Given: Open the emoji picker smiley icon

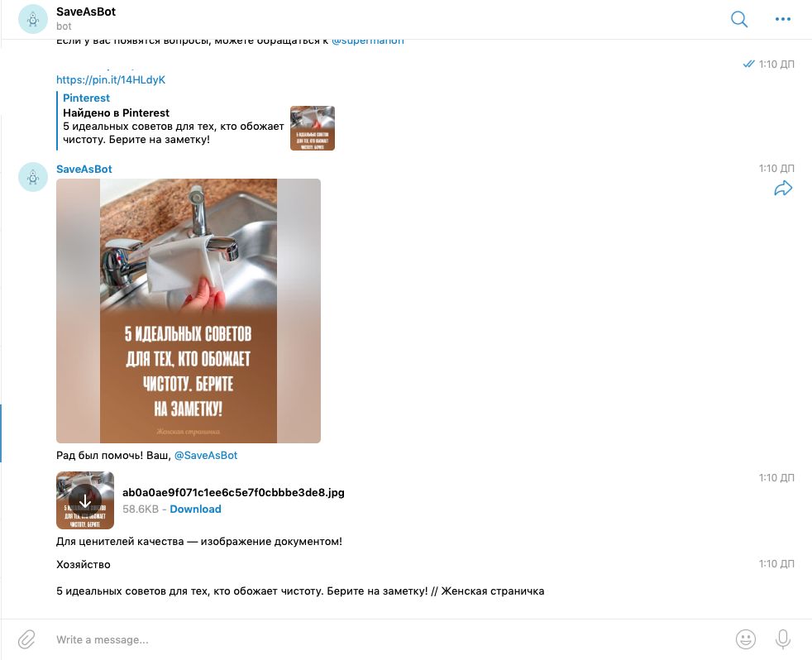Looking at the screenshot, I should [x=745, y=639].
